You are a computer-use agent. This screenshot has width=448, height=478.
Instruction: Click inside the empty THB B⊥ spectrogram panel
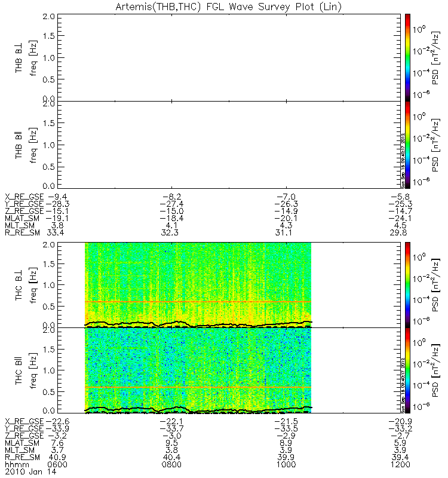[229, 57]
